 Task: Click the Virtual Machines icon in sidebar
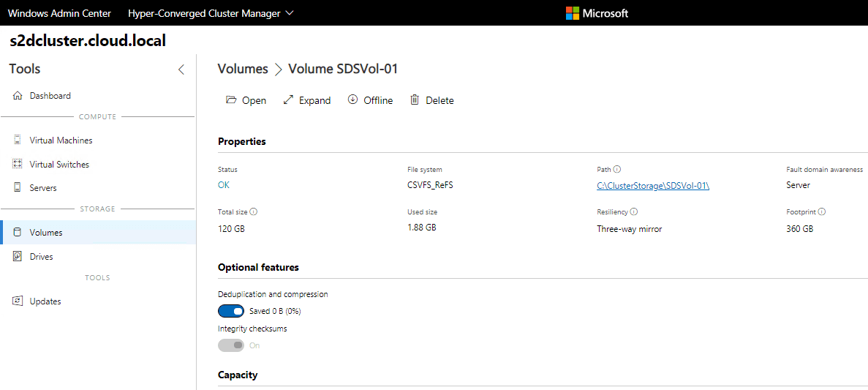tap(18, 140)
